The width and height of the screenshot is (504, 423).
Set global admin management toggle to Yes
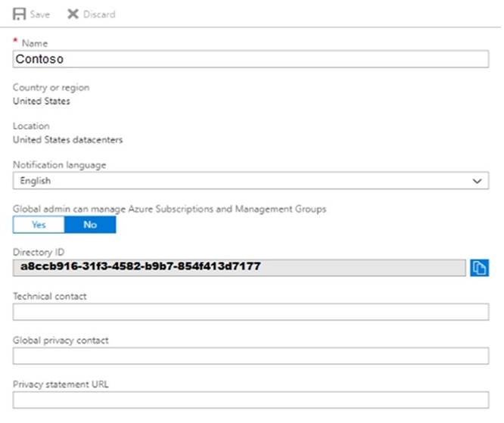coord(39,224)
